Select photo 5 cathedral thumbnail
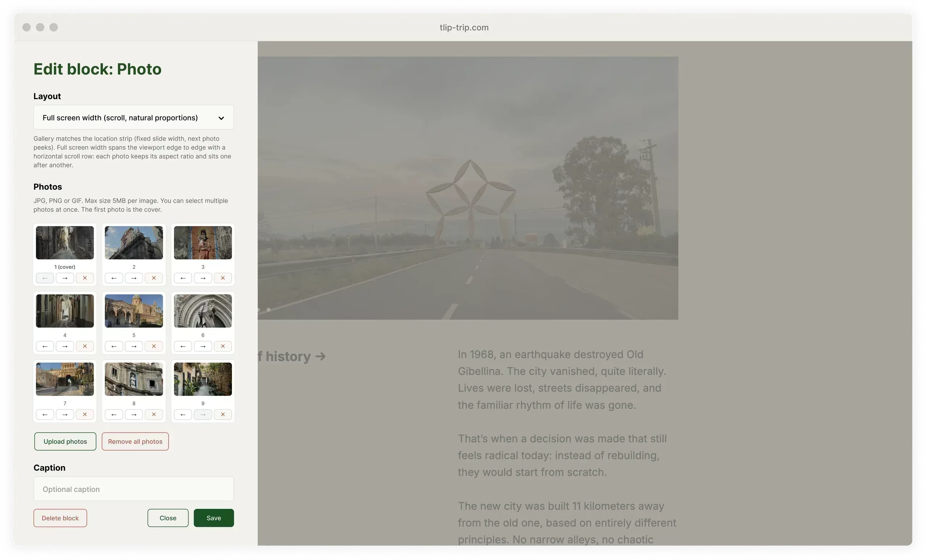Viewport: 926px width, 560px height. click(134, 311)
